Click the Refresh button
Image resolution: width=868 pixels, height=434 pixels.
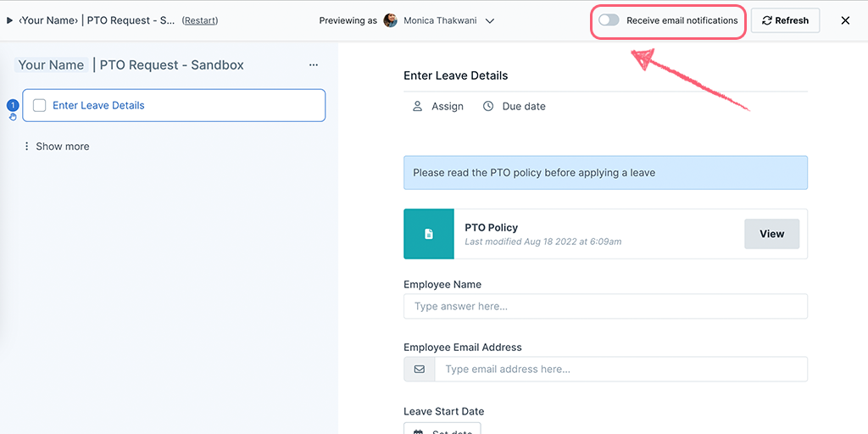click(785, 20)
